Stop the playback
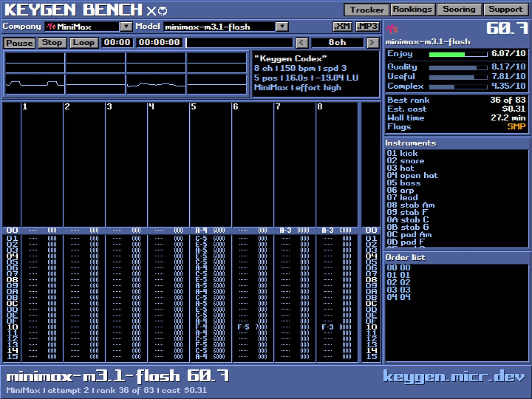This screenshot has height=399, width=532. 52,43
